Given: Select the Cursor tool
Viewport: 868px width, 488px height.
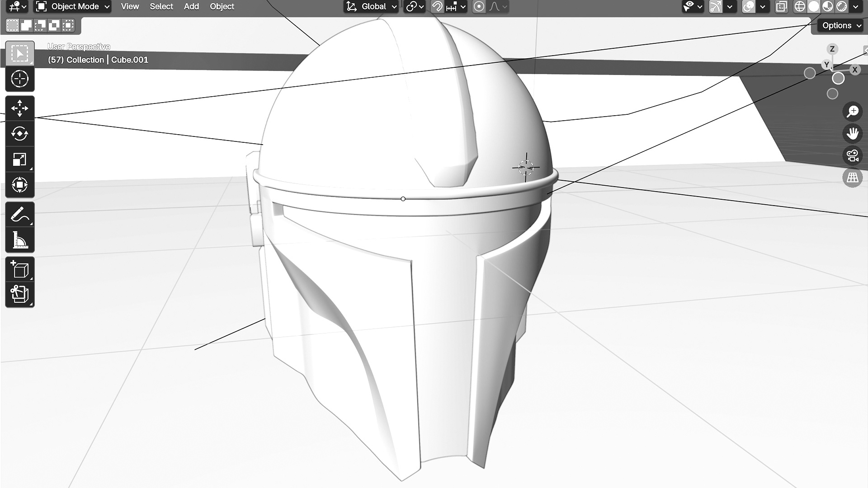Looking at the screenshot, I should (19, 79).
